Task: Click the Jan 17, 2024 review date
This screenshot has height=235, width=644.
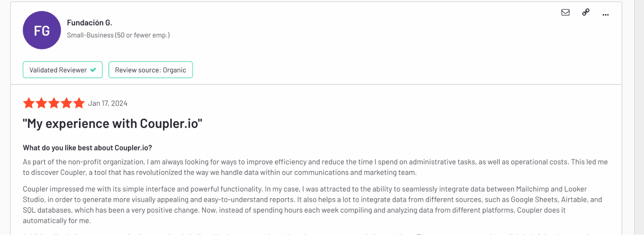Action: 108,103
